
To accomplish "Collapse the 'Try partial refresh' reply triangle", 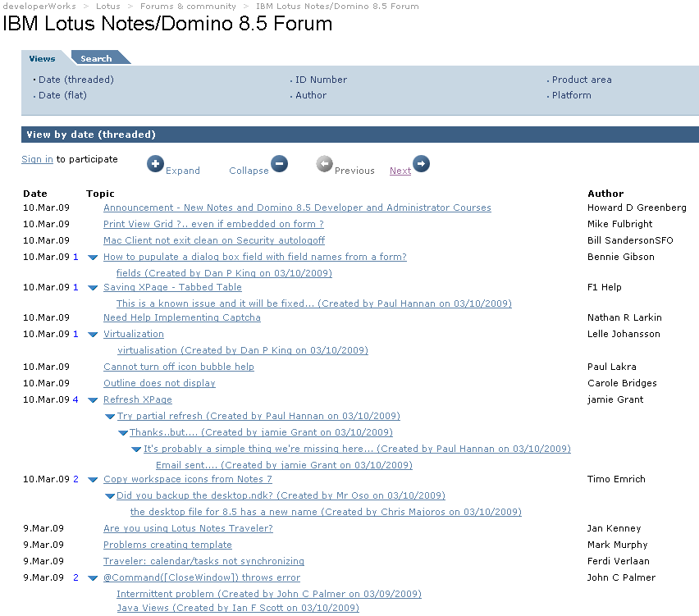I will pos(110,417).
